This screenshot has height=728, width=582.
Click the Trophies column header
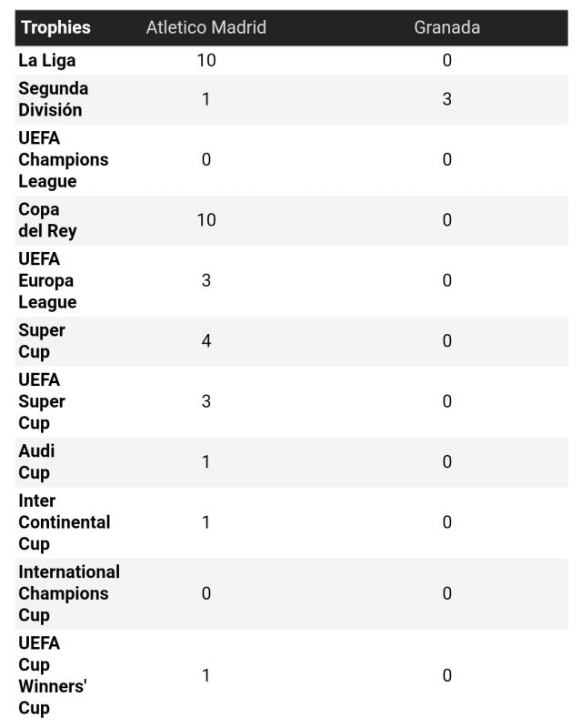(x=55, y=27)
